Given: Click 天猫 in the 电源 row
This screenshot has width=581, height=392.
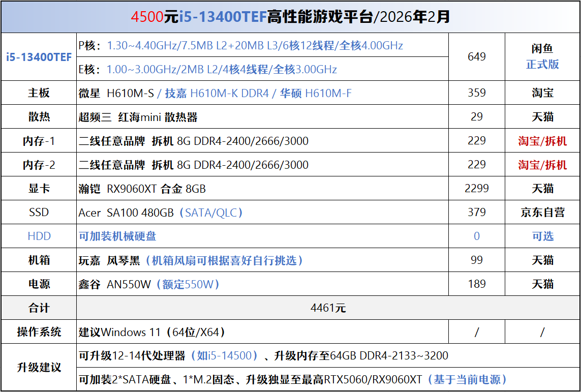Looking at the screenshot, I should [542, 284].
